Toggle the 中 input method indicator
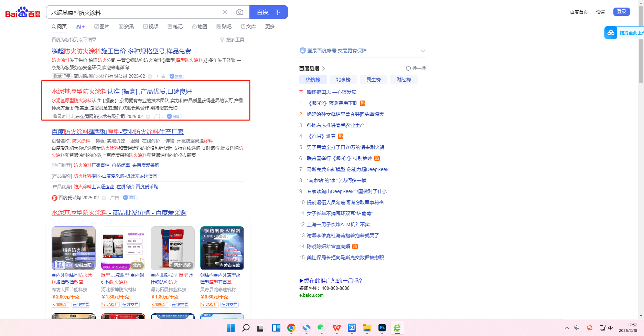 577,328
